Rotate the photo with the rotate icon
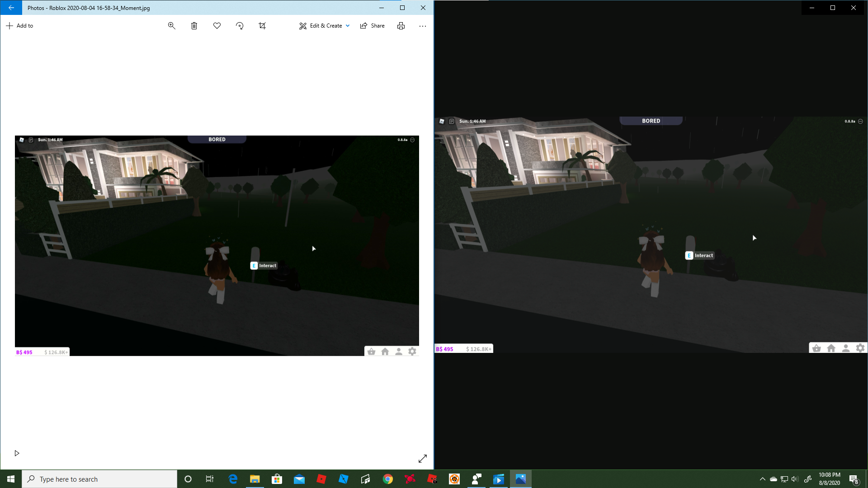The image size is (868, 488). click(240, 26)
